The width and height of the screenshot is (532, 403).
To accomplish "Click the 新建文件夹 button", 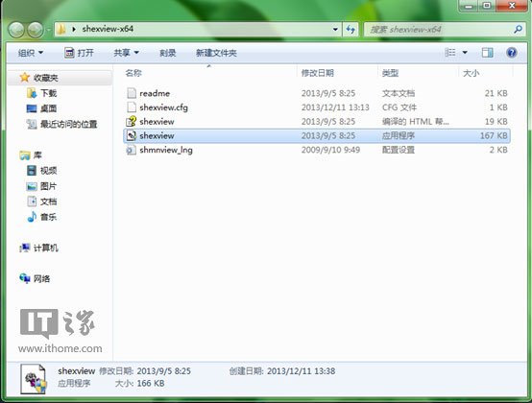I will [x=216, y=53].
